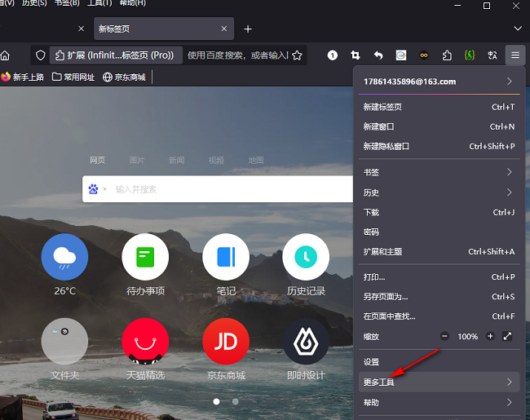Click the crop screenshot toolbar icon

pyautogui.click(x=356, y=55)
